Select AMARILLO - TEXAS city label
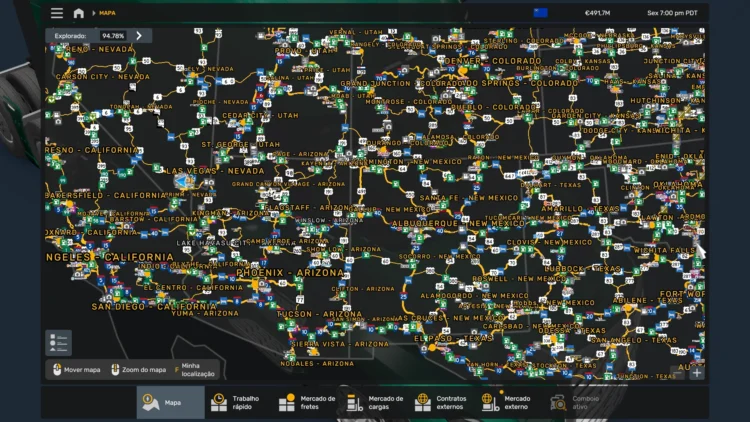 tap(580, 209)
